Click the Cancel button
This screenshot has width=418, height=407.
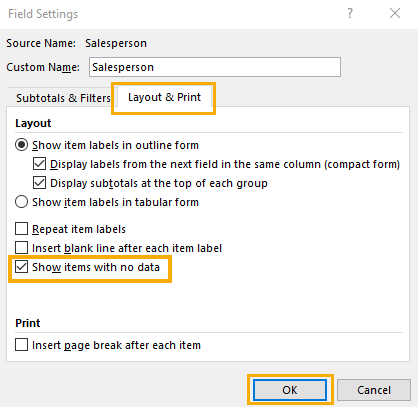374,390
